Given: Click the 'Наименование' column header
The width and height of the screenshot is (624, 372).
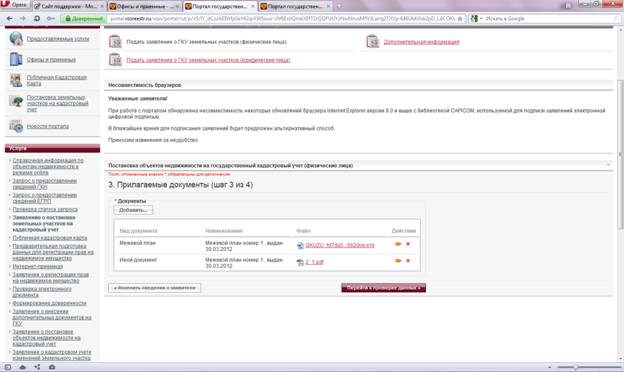Looking at the screenshot, I should [x=224, y=231].
